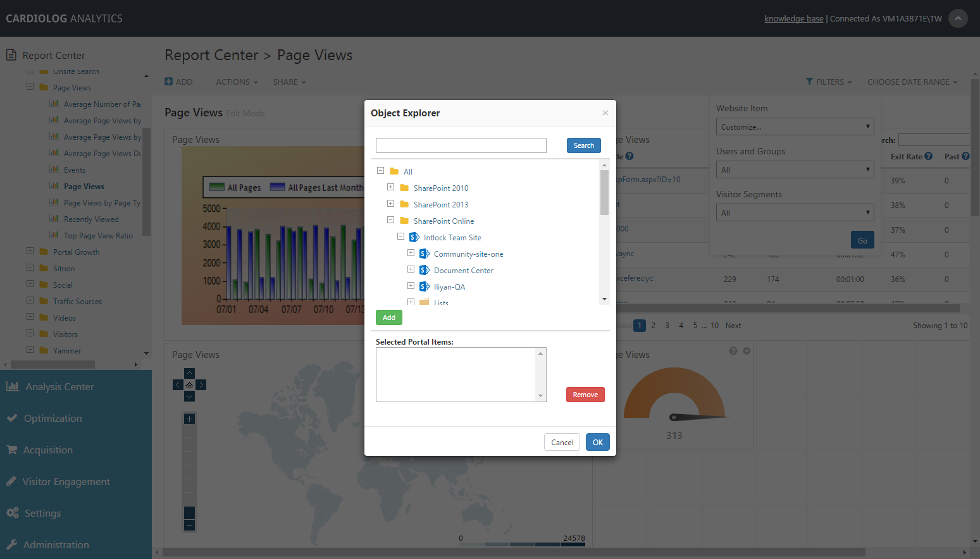Open the knowledge base link
The width and height of the screenshot is (980, 559).
pyautogui.click(x=793, y=18)
